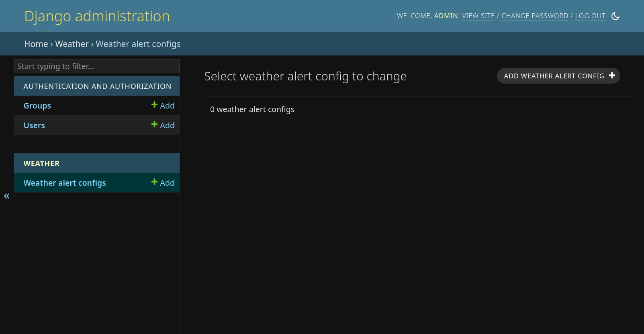Go to Weather breadcrumb

[72, 44]
